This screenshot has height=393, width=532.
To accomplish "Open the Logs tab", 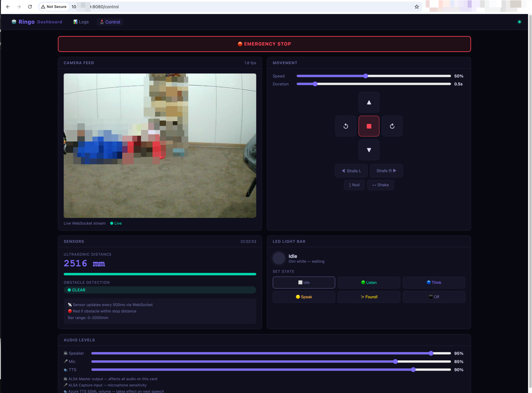I will coord(81,22).
